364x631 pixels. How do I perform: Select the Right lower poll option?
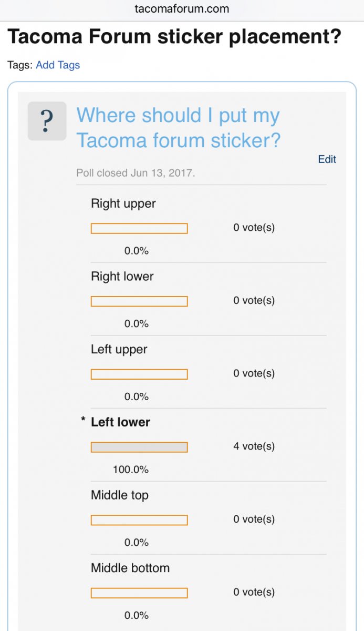[122, 277]
